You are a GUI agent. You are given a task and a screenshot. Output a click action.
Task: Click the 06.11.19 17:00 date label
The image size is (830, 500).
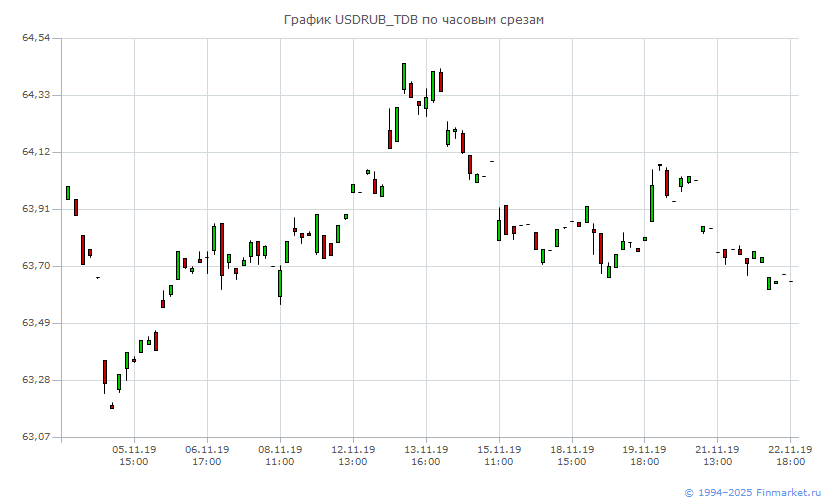(x=207, y=456)
